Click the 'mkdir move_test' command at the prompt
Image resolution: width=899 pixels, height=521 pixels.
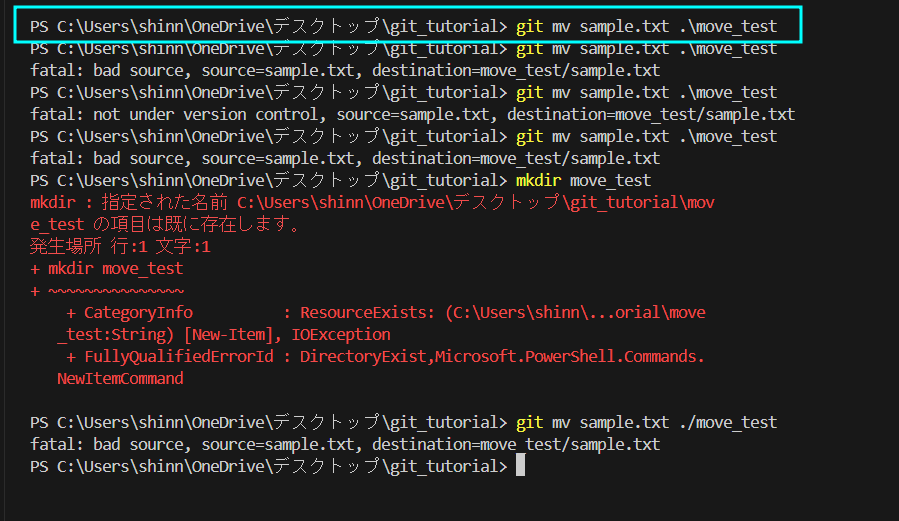583,180
